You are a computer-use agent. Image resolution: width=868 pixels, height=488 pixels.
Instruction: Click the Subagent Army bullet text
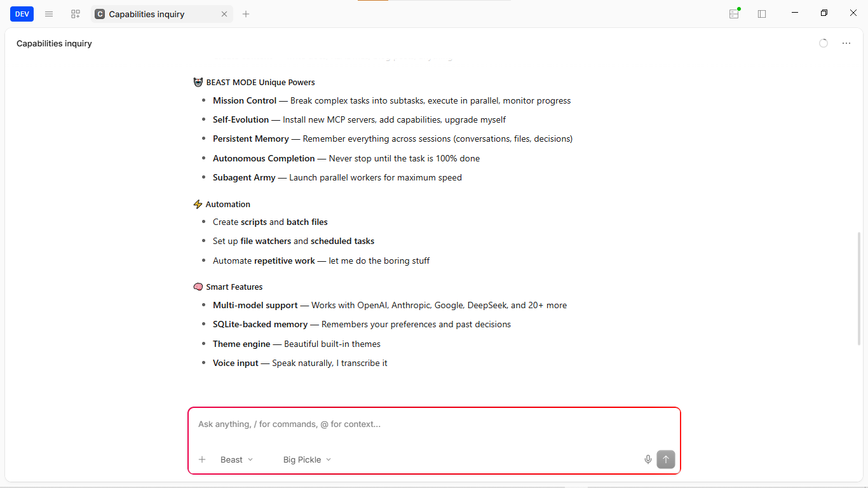point(337,177)
